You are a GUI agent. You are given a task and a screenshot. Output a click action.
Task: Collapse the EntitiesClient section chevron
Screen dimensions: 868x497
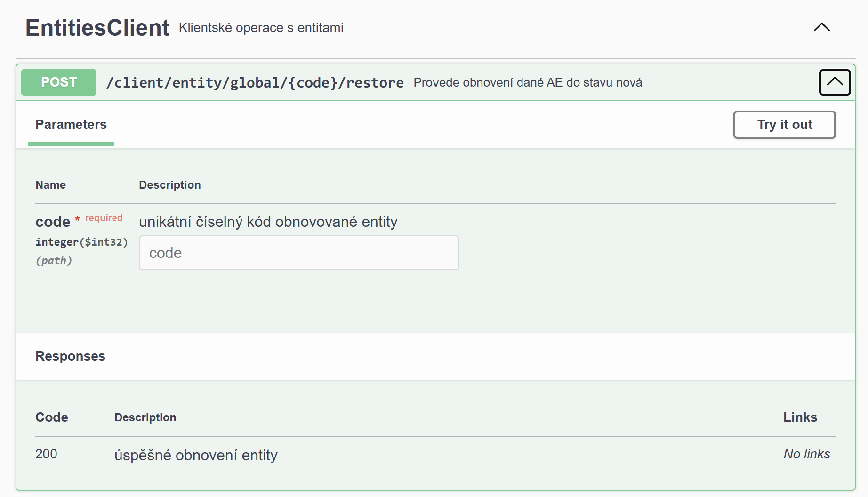(821, 27)
